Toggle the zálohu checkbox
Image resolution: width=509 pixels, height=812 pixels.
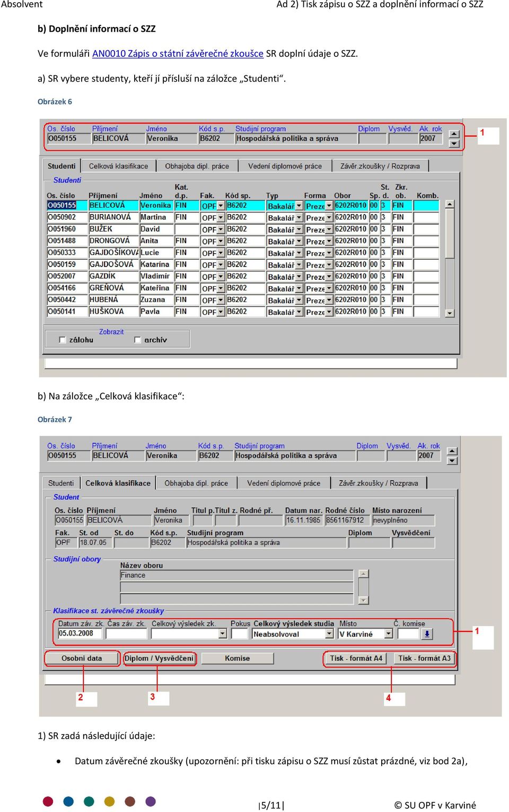(x=63, y=340)
